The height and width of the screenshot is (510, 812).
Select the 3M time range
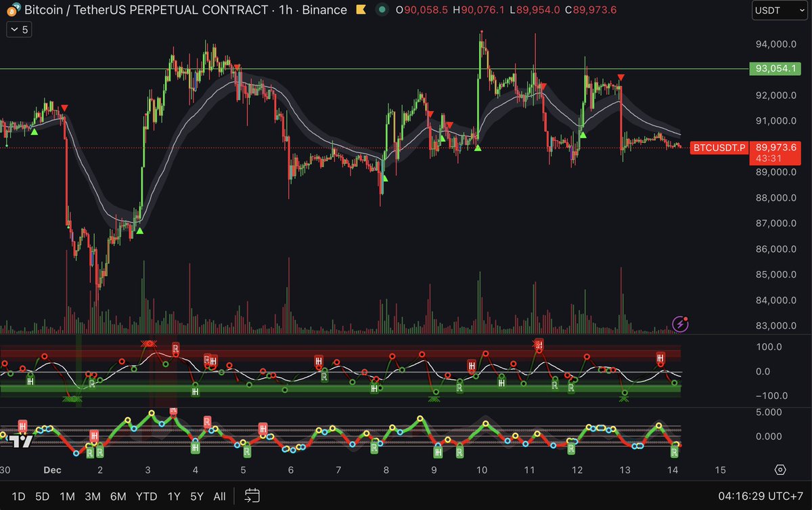pos(93,496)
